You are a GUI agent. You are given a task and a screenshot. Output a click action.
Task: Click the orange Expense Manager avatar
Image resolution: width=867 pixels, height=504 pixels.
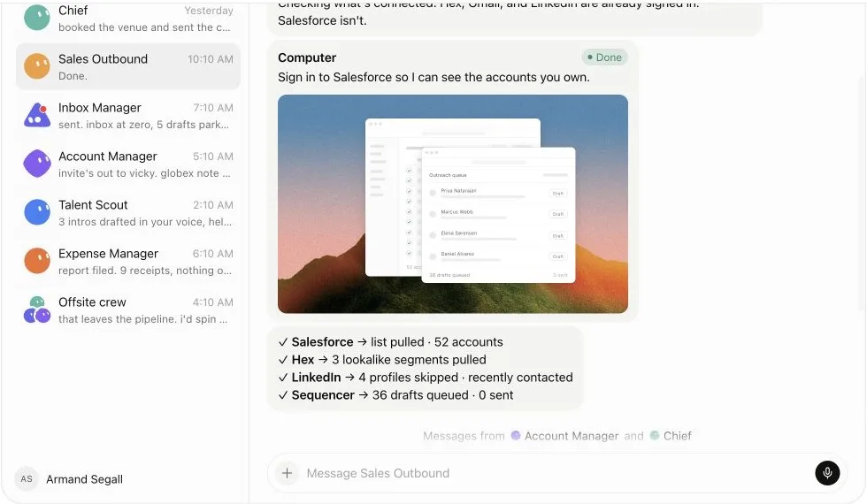click(x=37, y=261)
